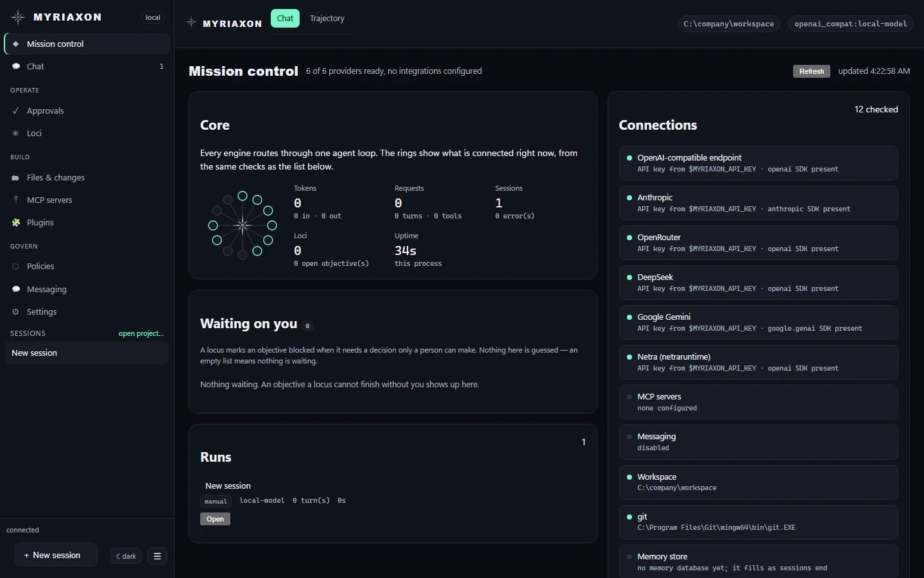The width and height of the screenshot is (924, 578).
Task: Click the Myriaxon star logo in sidebar
Action: coord(18,17)
